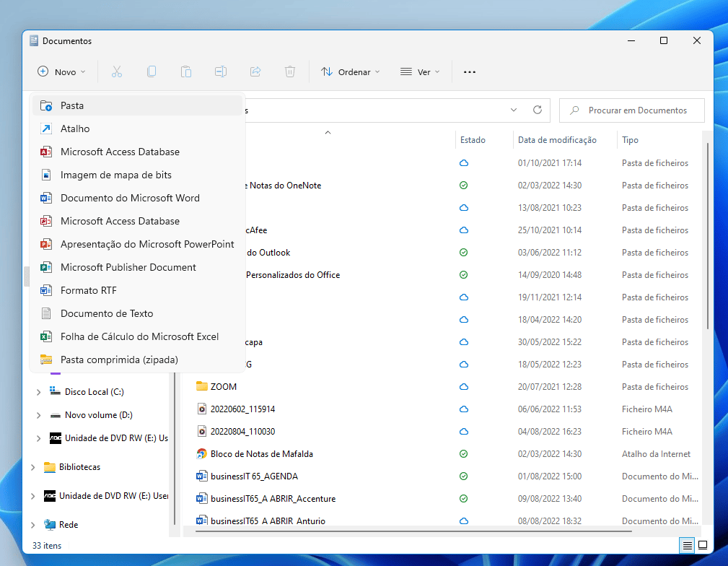Select Documento do Microsoft Word
The width and height of the screenshot is (728, 566).
point(137,198)
